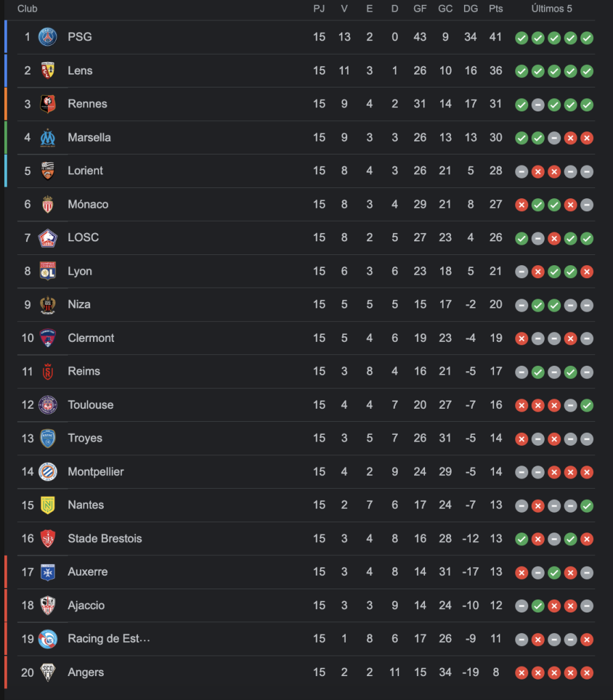Click the Nantes yellow crest icon

click(x=48, y=505)
